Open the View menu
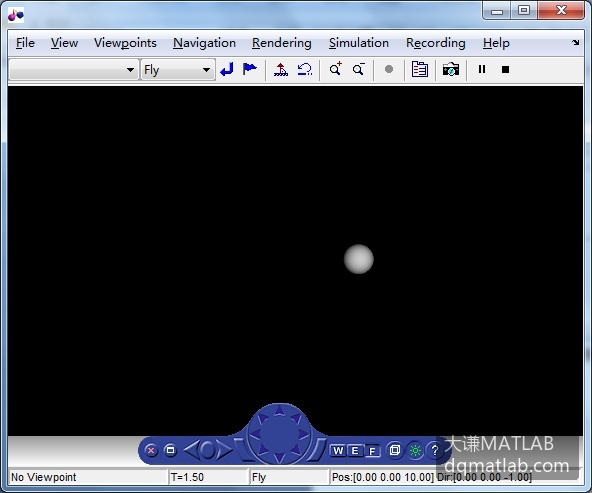The width and height of the screenshot is (592, 493). click(x=64, y=43)
